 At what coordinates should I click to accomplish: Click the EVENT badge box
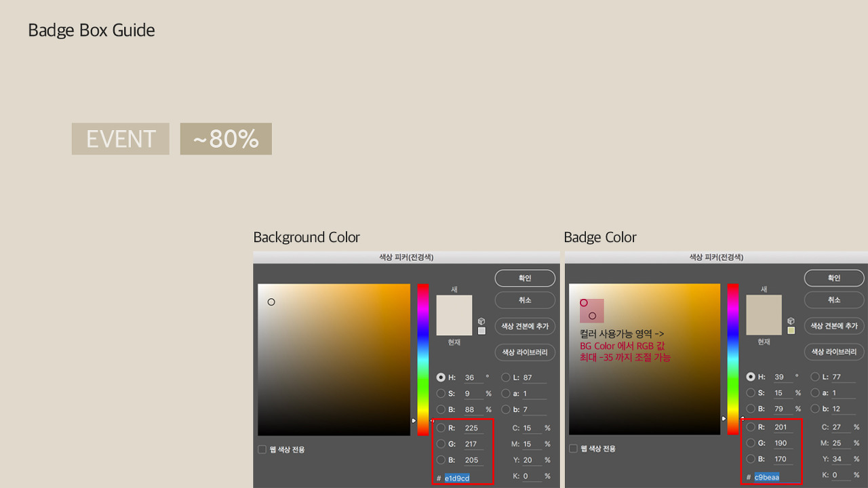[121, 139]
